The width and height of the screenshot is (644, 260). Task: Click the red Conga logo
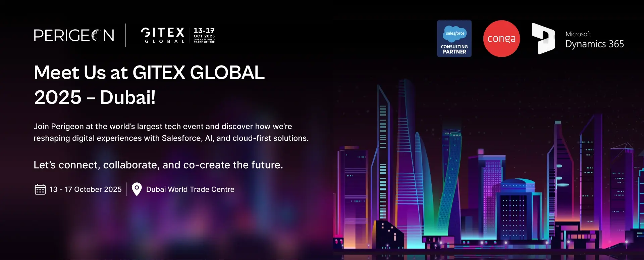coord(501,39)
